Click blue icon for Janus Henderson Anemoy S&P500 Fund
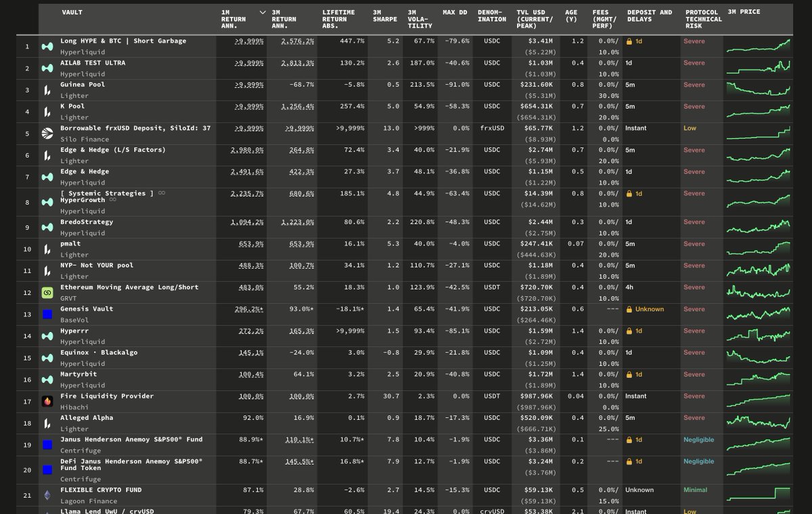This screenshot has width=812, height=514. point(47,444)
